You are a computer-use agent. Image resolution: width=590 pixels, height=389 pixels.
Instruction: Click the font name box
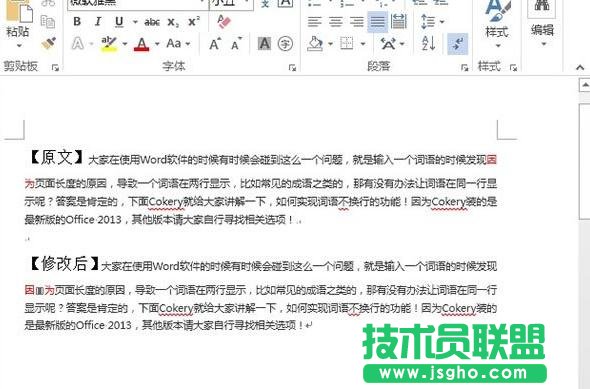138,3
